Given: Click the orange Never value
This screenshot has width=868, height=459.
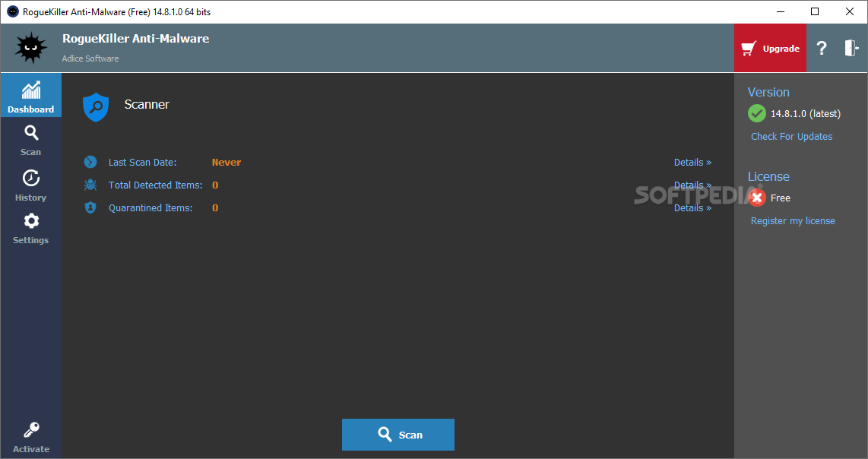Looking at the screenshot, I should pyautogui.click(x=227, y=162).
